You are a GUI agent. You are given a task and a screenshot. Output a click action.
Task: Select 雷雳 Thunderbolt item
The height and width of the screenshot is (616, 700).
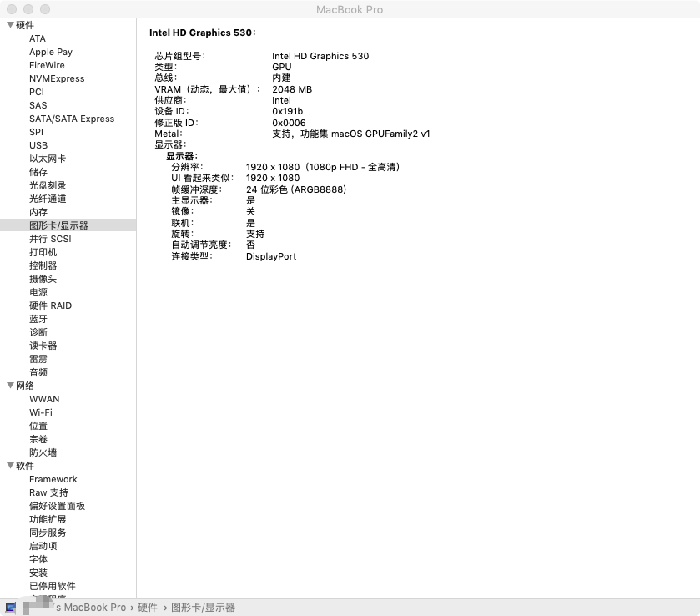(38, 359)
